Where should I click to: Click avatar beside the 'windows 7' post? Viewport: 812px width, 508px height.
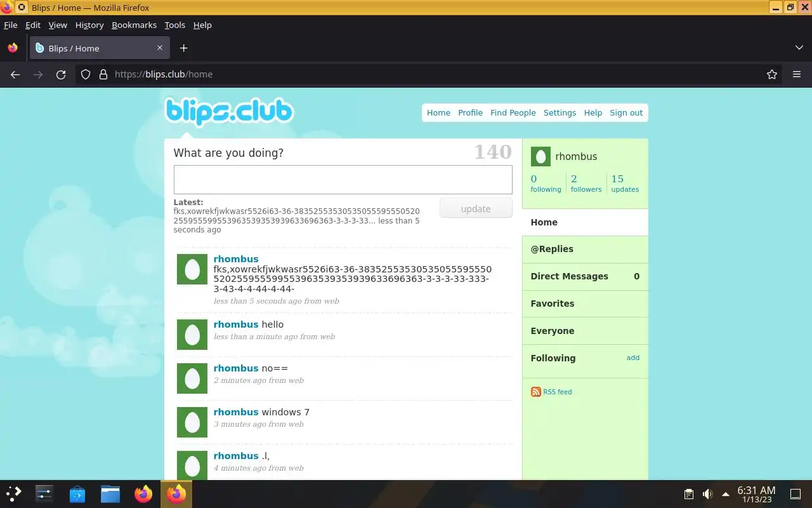[192, 422]
